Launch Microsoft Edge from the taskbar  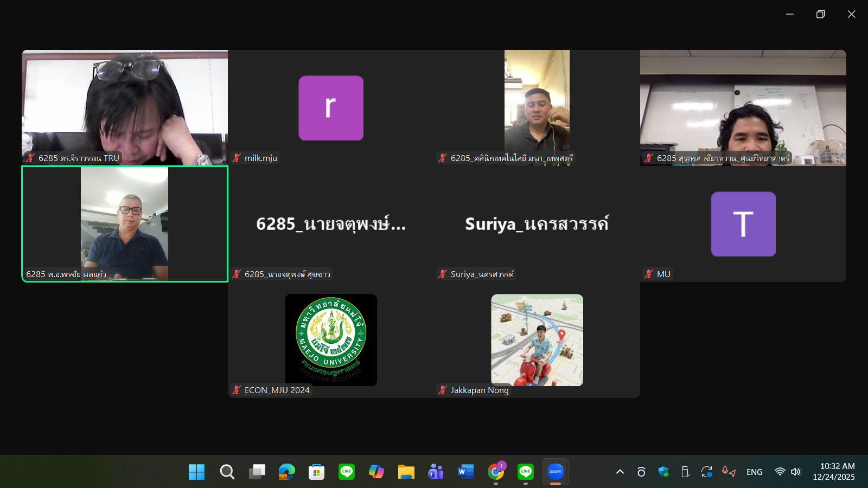(x=287, y=472)
